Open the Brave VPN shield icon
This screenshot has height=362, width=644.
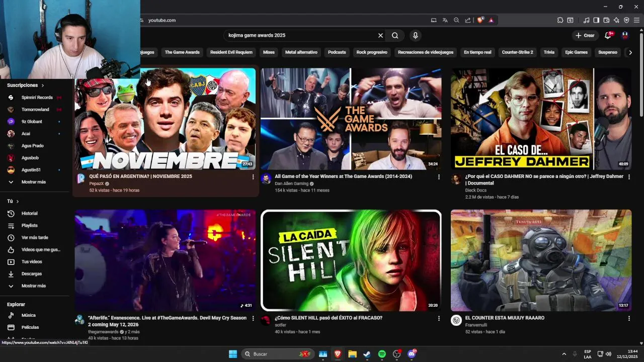tap(626, 20)
